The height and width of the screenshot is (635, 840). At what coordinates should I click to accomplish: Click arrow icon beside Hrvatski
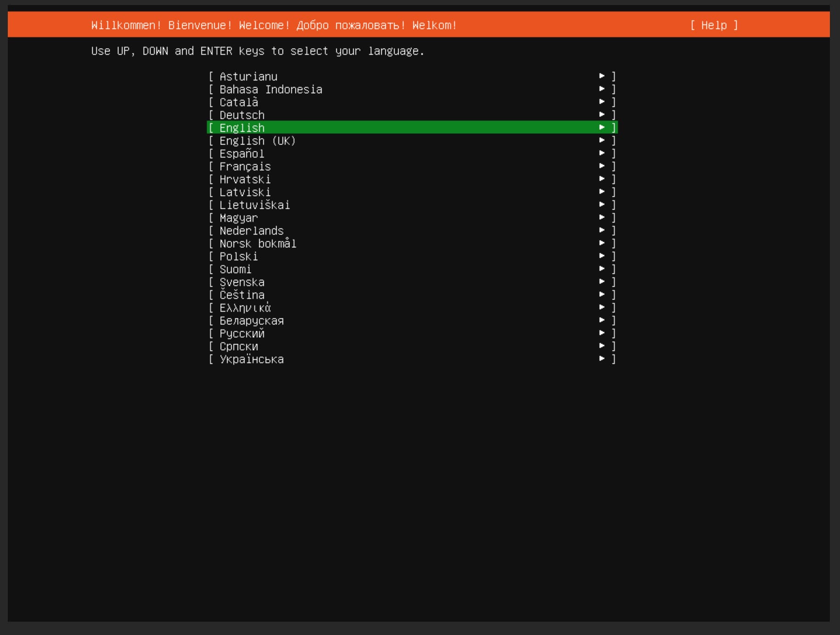tap(602, 178)
